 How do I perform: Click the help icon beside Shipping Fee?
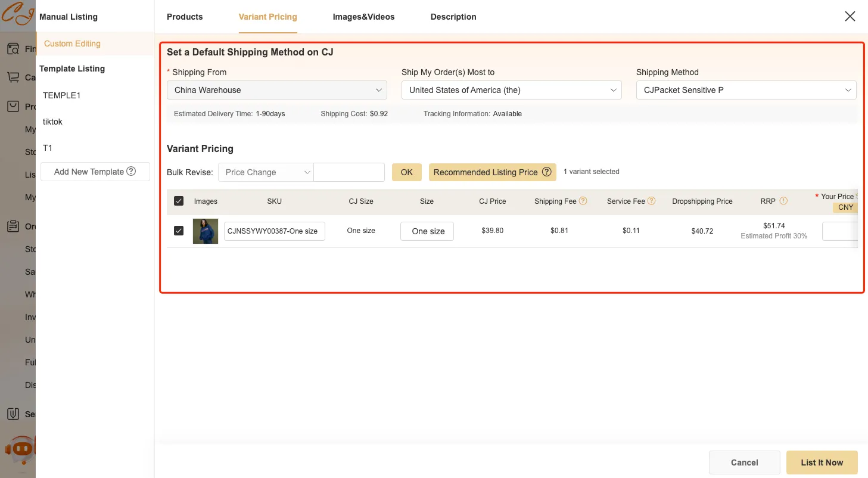[583, 201]
